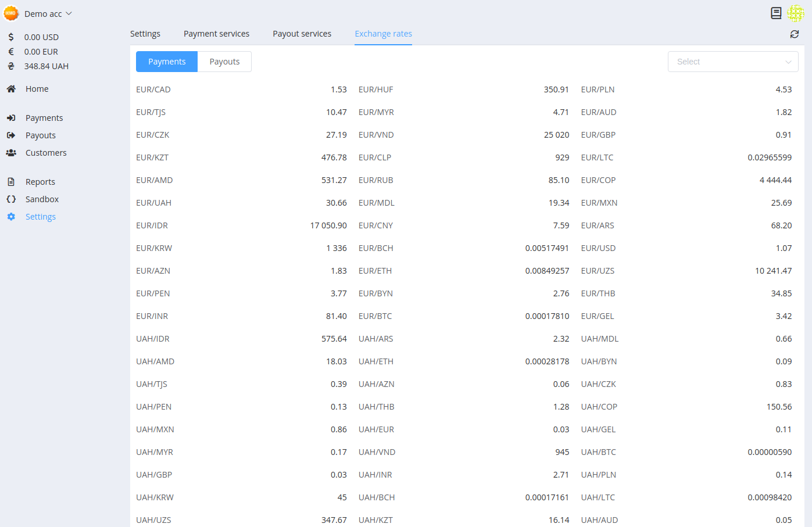Screen dimensions: 812x527
Task: Switch to the Payouts rates toggle
Action: pyautogui.click(x=224, y=62)
